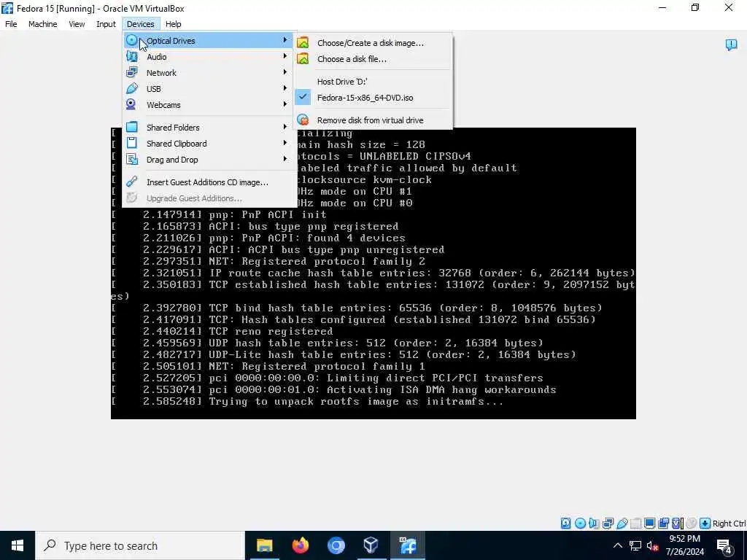
Task: Click the USB plug icon in menu
Action: coord(132,88)
